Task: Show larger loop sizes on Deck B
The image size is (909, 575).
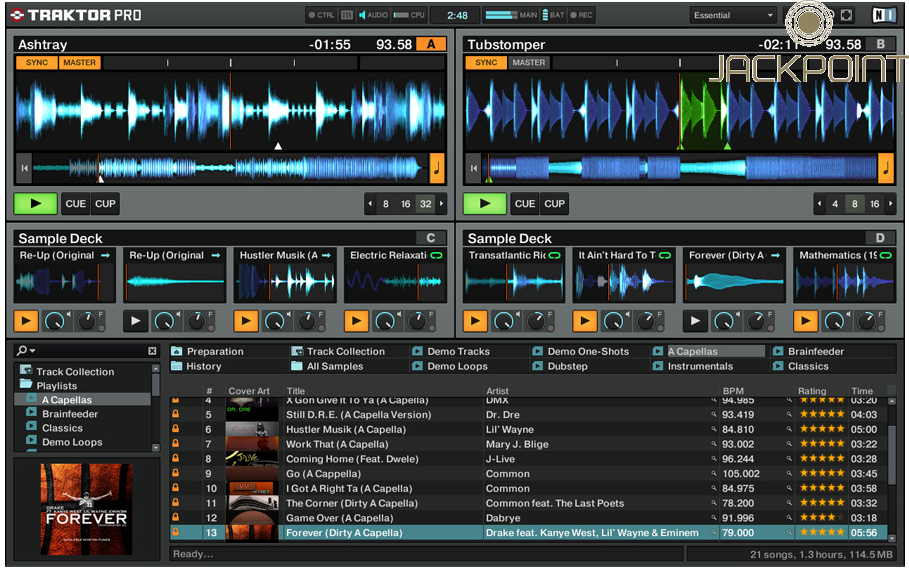Action: pos(891,203)
